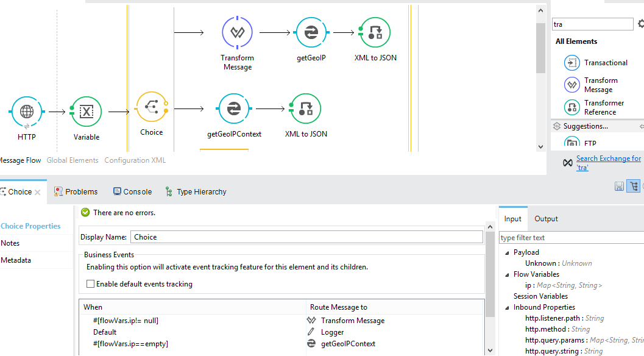Open the Type Hierarchy tab

point(196,191)
